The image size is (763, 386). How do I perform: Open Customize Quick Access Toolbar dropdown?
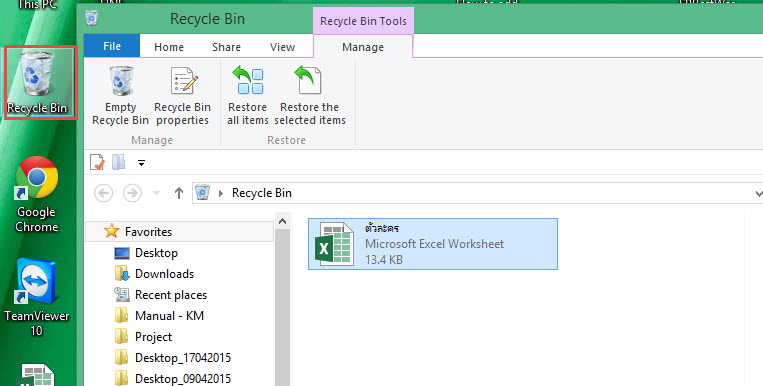pos(141,163)
